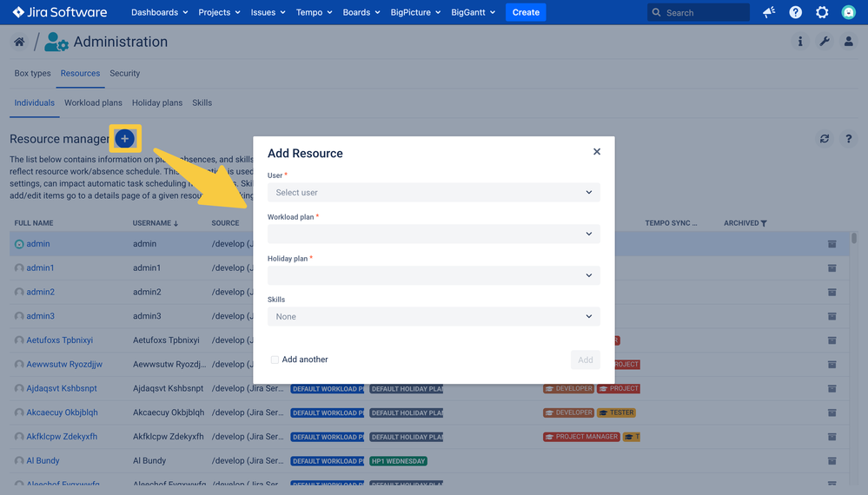Viewport: 868px width, 495px height.
Task: Archive the Al Bundy resource
Action: point(832,461)
